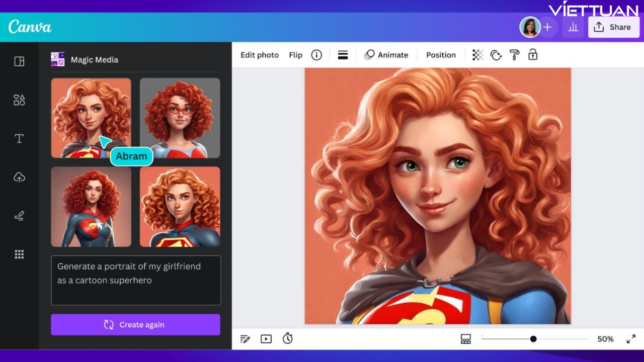Open the Design templates sidebar icon
The image size is (644, 362).
pos(19,61)
